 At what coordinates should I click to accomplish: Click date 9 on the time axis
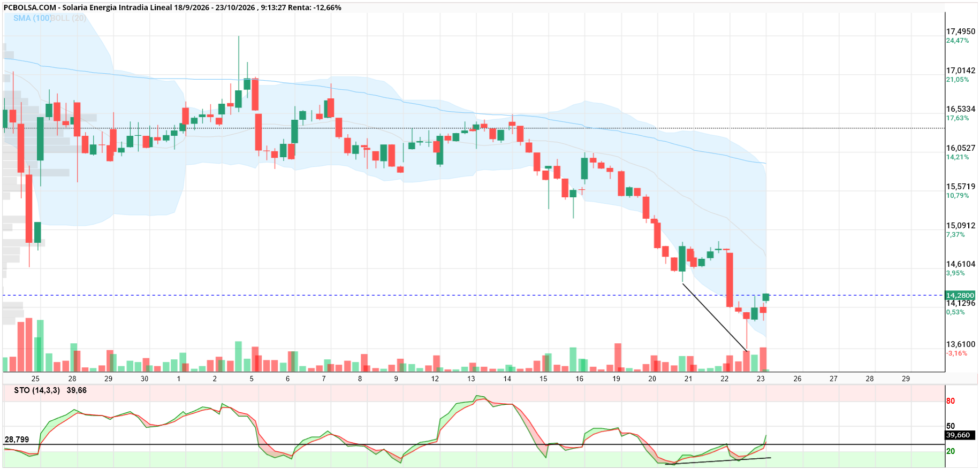point(396,379)
